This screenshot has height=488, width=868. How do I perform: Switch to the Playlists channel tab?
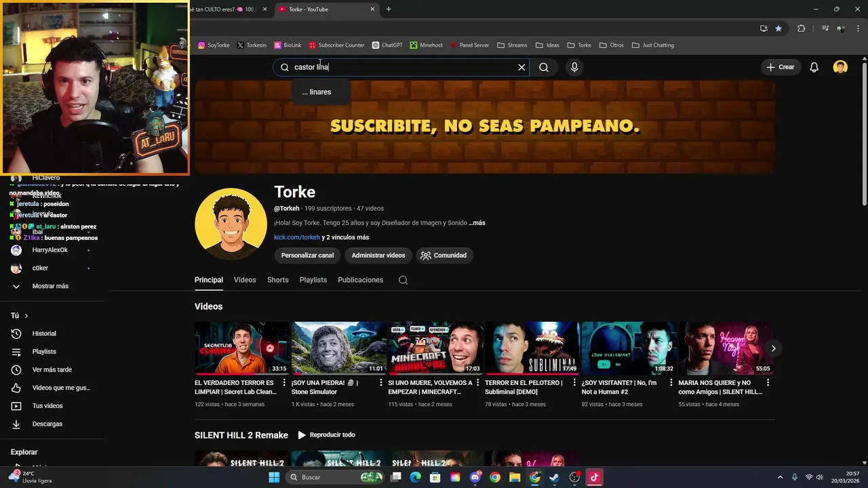tap(313, 280)
